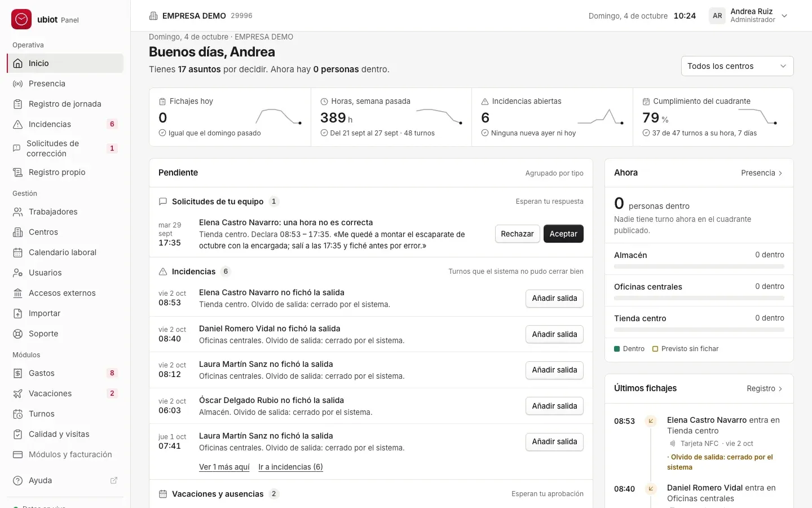Add exit for Daniel Romero Vidal incident
The width and height of the screenshot is (812, 508).
[x=554, y=334]
